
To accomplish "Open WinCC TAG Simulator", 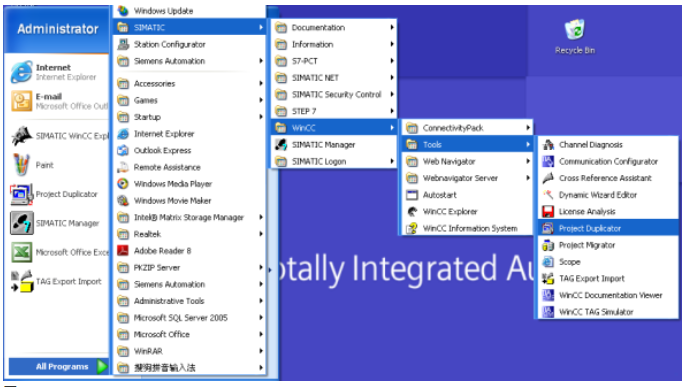I will tap(608, 312).
